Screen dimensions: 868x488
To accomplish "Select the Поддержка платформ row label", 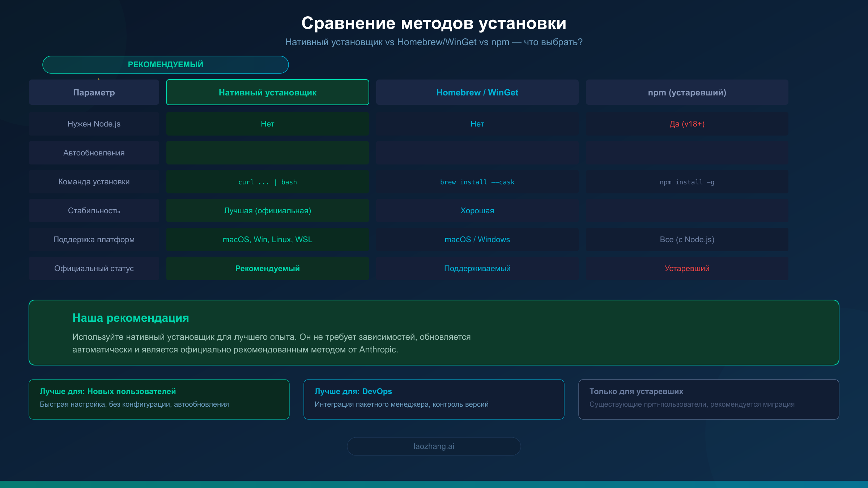I will click(94, 239).
